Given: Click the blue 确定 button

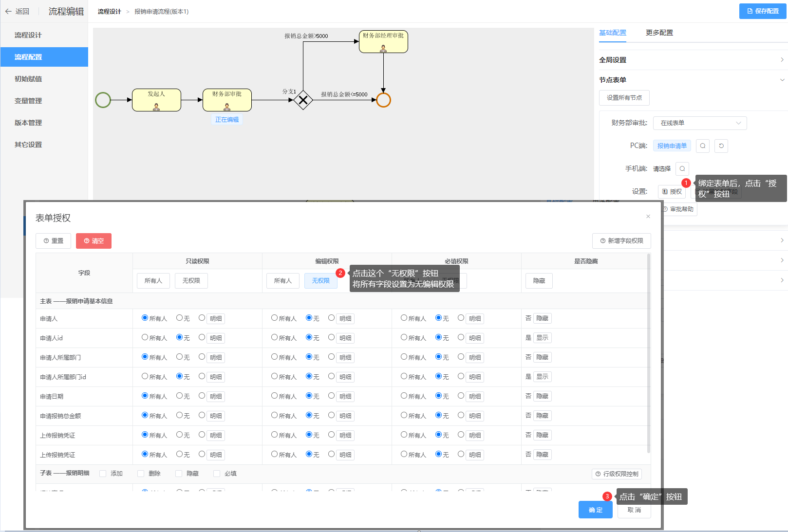Looking at the screenshot, I should (x=596, y=510).
